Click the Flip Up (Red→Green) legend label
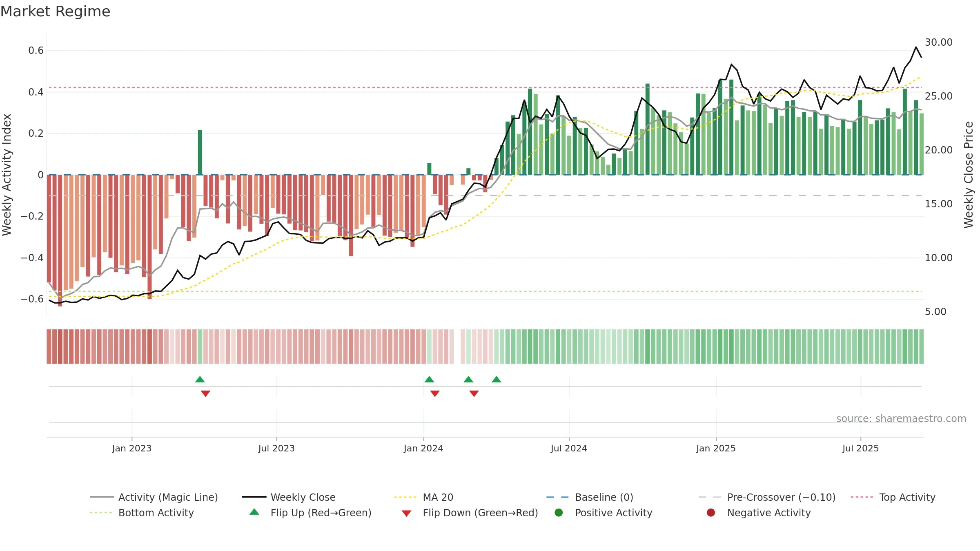The height and width of the screenshot is (551, 980). 321,513
